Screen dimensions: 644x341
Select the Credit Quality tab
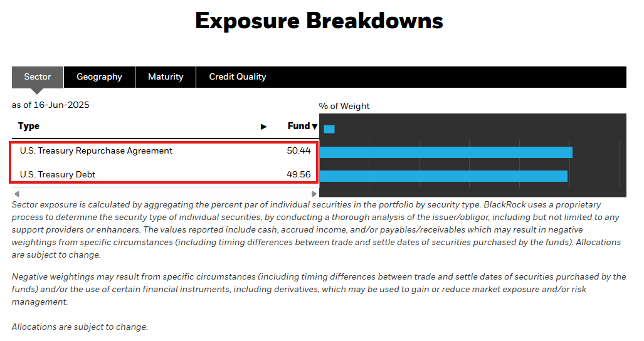pyautogui.click(x=238, y=76)
